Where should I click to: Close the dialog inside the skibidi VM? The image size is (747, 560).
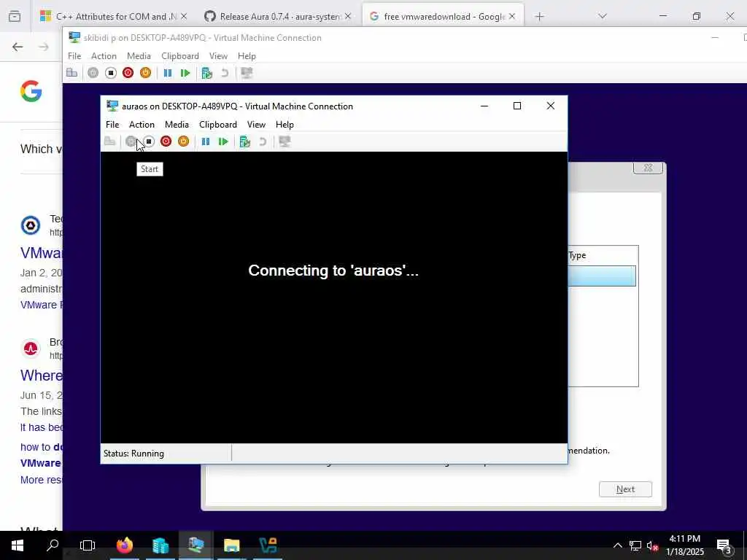point(648,168)
